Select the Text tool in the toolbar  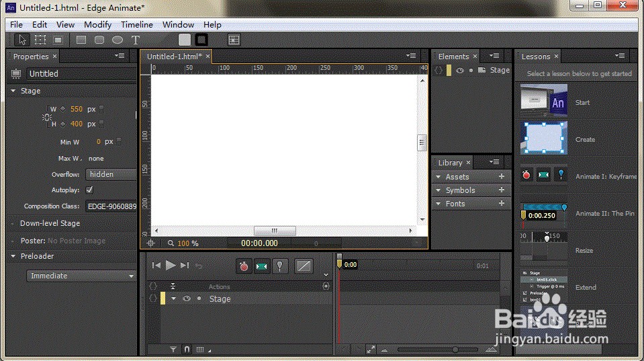coord(135,40)
